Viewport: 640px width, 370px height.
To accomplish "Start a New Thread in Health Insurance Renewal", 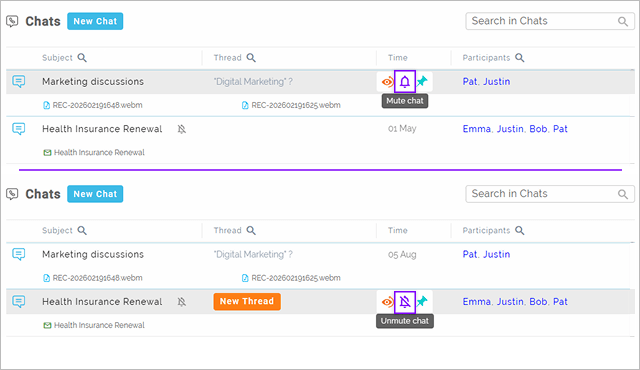I will pos(247,301).
